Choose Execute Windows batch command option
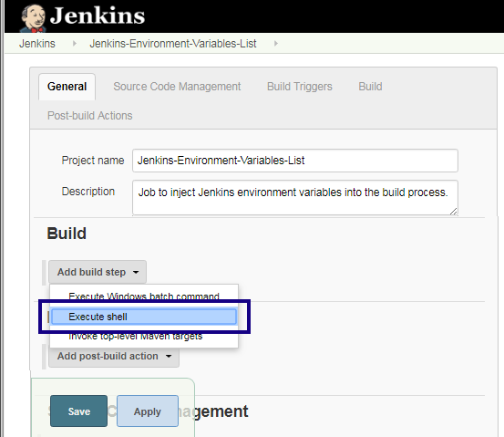 [144, 296]
